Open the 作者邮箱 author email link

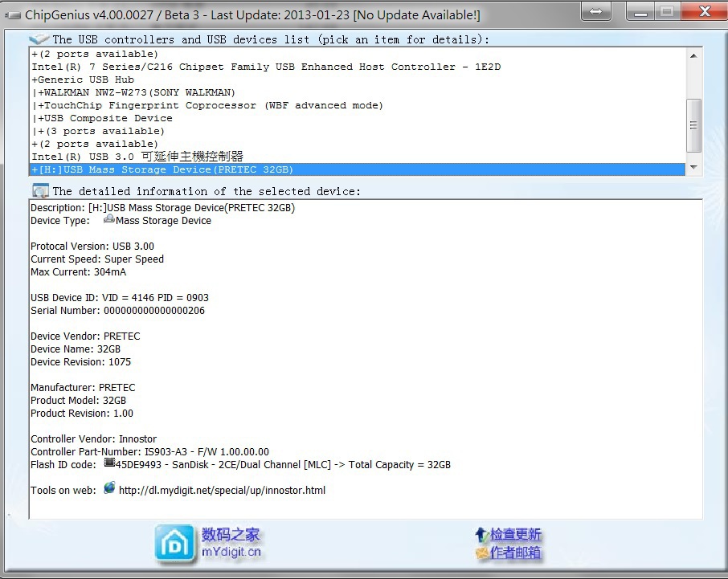pyautogui.click(x=515, y=552)
